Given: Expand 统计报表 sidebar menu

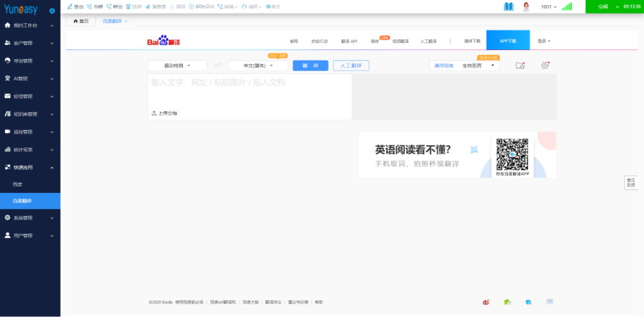Looking at the screenshot, I should pos(30,150).
